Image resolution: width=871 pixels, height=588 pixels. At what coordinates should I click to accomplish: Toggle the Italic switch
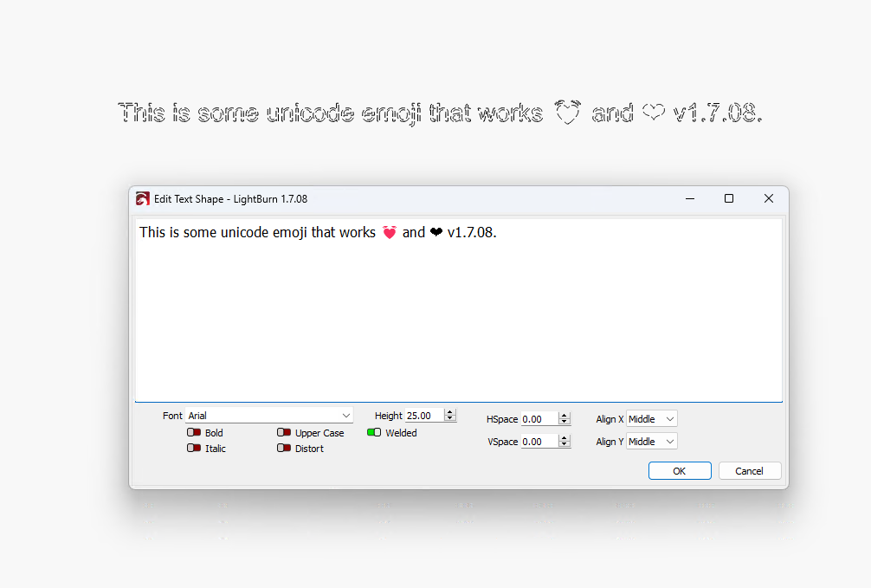click(194, 448)
